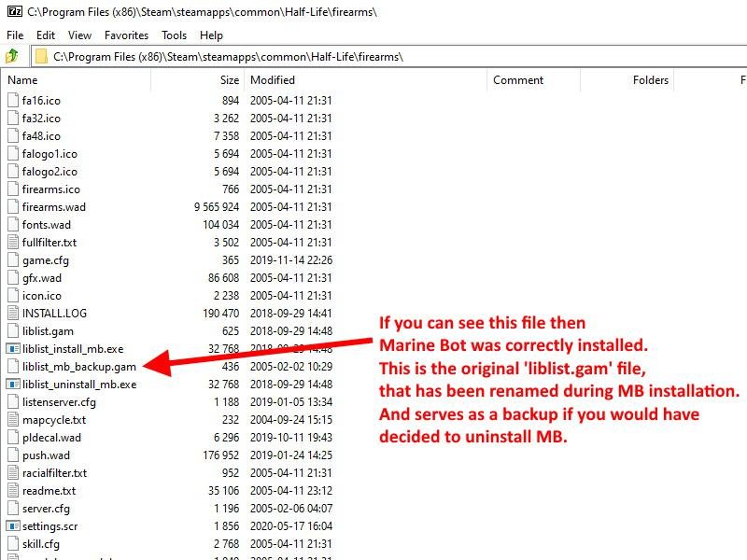
Task: Select the gfx.wad file icon
Action: click(x=13, y=277)
